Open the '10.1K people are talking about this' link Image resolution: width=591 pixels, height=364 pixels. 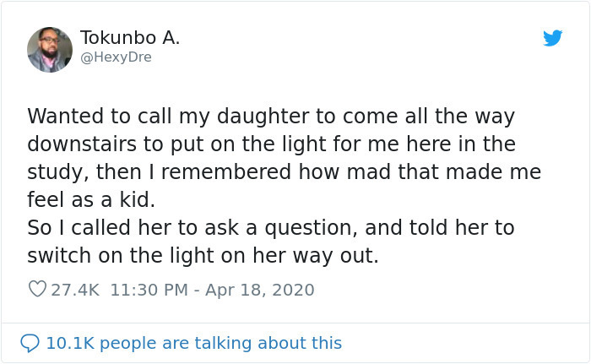[193, 343]
